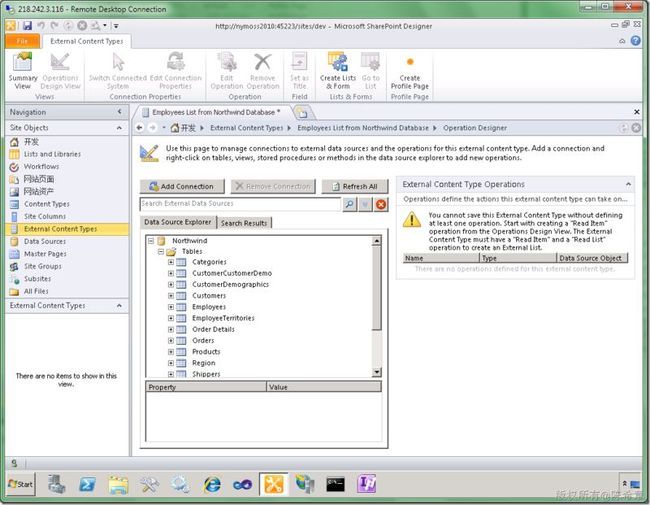Click the Name column header
The image size is (650, 505).
(441, 258)
